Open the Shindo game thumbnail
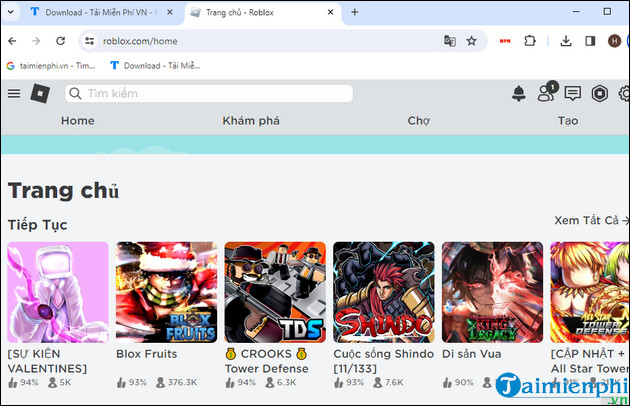The height and width of the screenshot is (406, 630). click(384, 292)
